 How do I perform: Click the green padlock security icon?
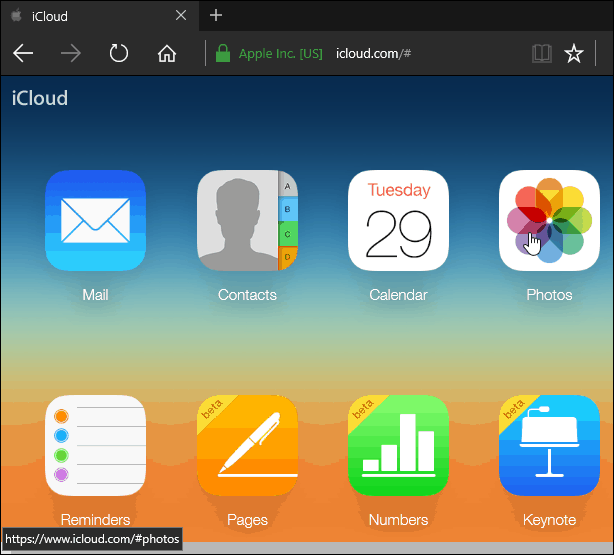pyautogui.click(x=223, y=53)
